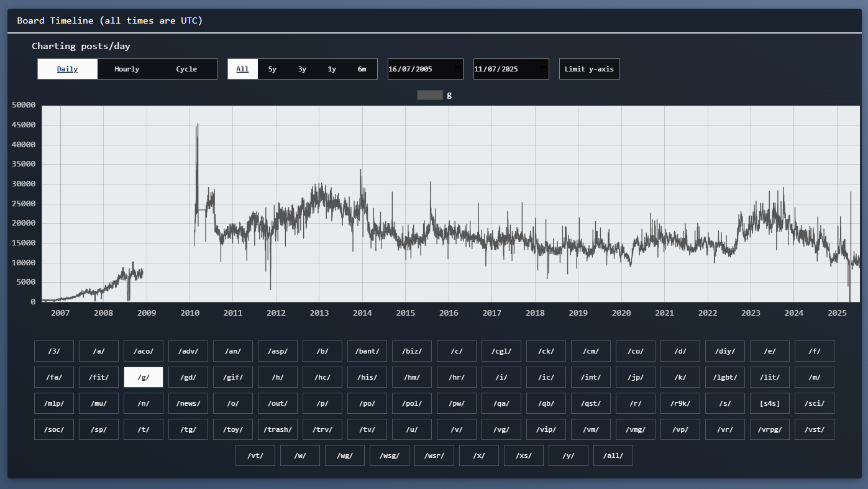
Task: Select the 1y time range
Action: coord(332,69)
